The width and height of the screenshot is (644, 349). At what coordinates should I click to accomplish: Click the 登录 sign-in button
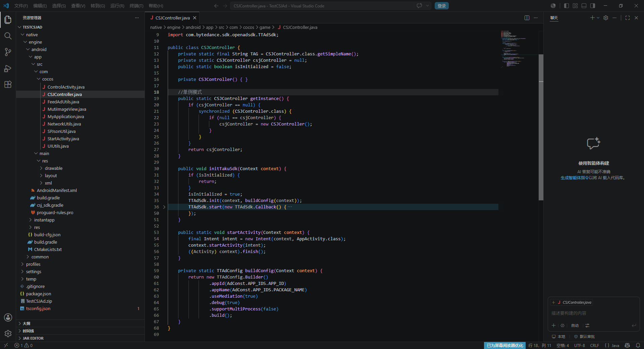(442, 6)
